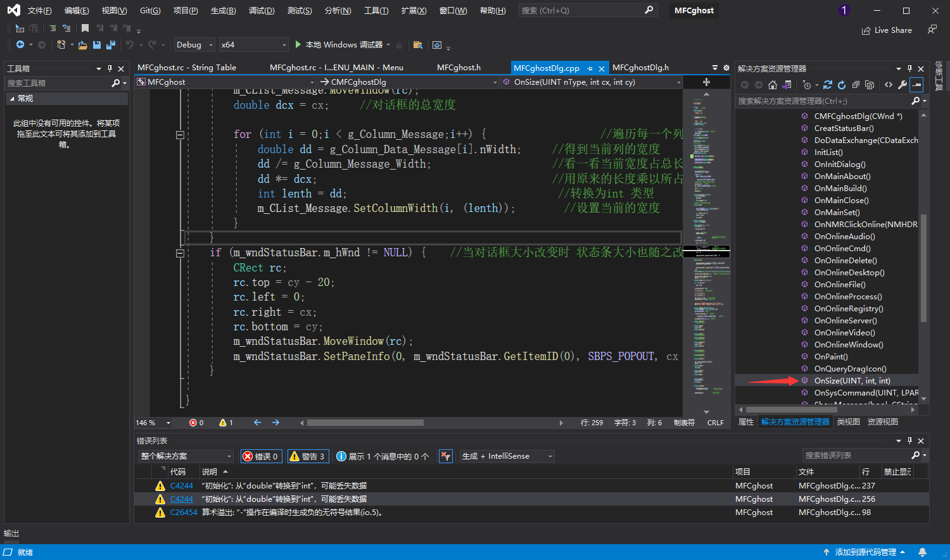Click the editor horizontal scrollbar thumb

coord(365,423)
